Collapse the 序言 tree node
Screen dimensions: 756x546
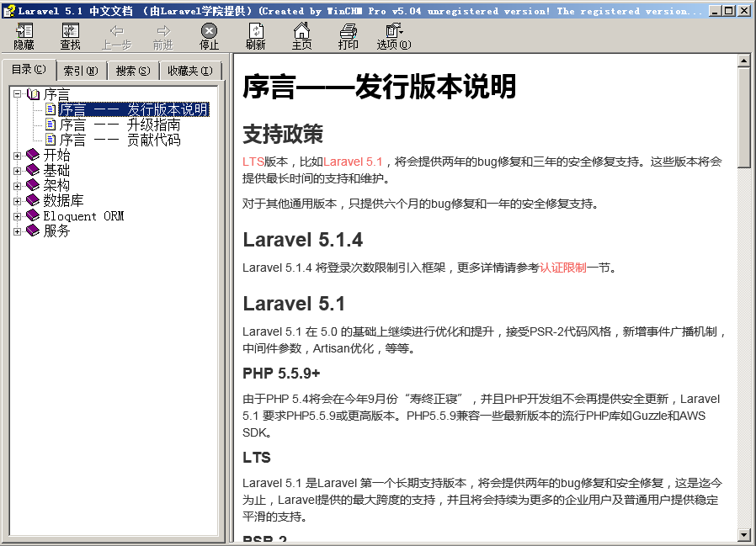(x=18, y=94)
